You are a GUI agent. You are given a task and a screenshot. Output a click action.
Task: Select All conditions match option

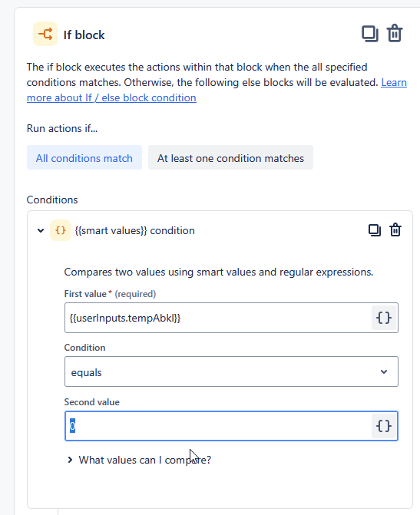[x=84, y=157]
